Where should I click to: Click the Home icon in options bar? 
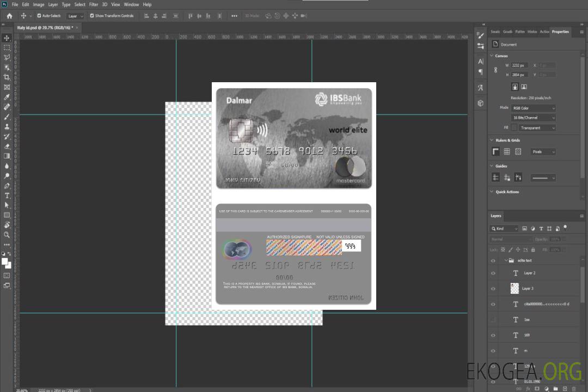coord(9,16)
